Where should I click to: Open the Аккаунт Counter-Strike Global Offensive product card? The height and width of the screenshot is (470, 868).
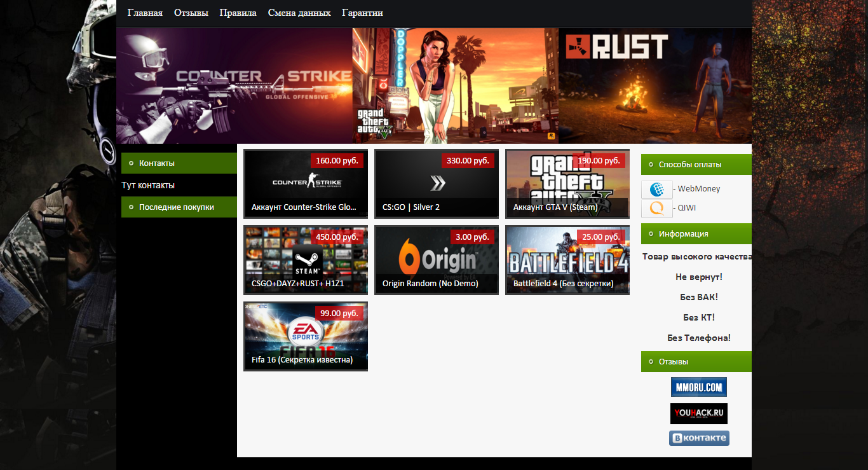point(306,184)
